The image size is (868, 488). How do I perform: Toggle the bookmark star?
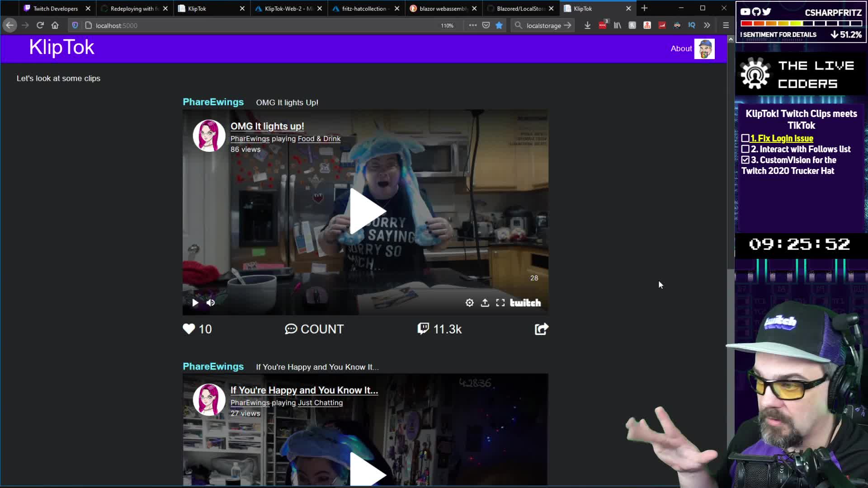pyautogui.click(x=499, y=25)
